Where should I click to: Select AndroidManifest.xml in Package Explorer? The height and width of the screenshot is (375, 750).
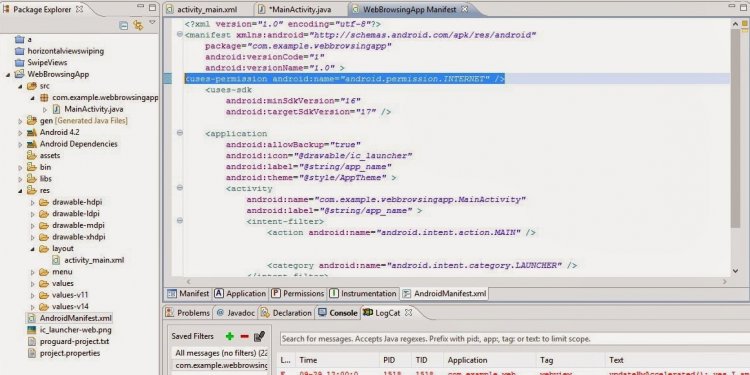(76, 318)
